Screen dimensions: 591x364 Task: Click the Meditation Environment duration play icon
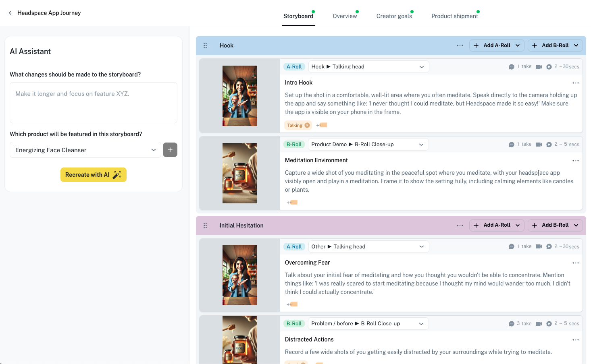tap(549, 145)
